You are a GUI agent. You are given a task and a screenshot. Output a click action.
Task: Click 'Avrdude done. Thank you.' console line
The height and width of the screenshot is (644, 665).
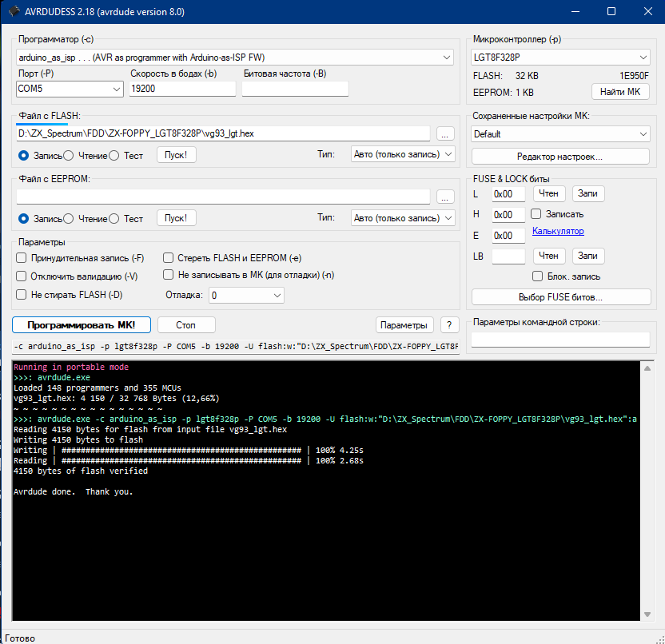pyautogui.click(x=74, y=492)
